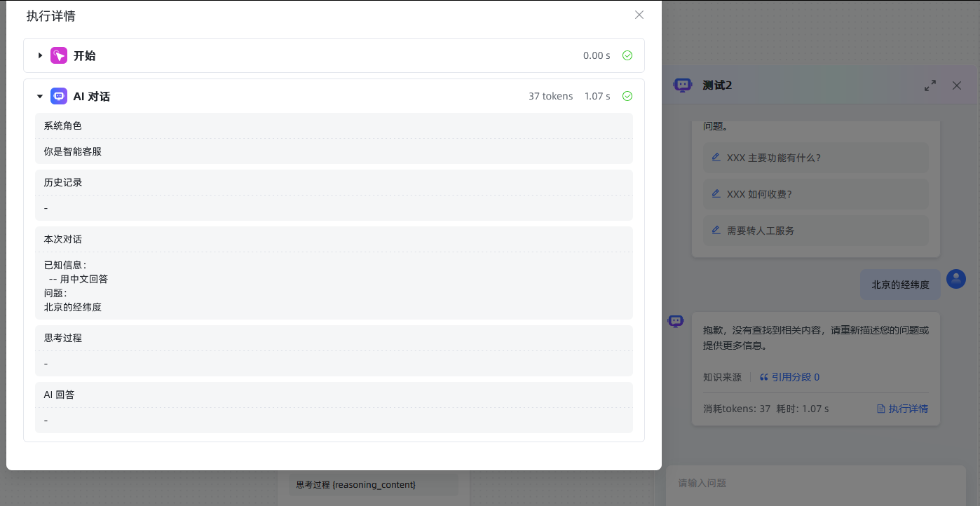
Task: Click the AI 对话 step title
Action: coord(92,96)
